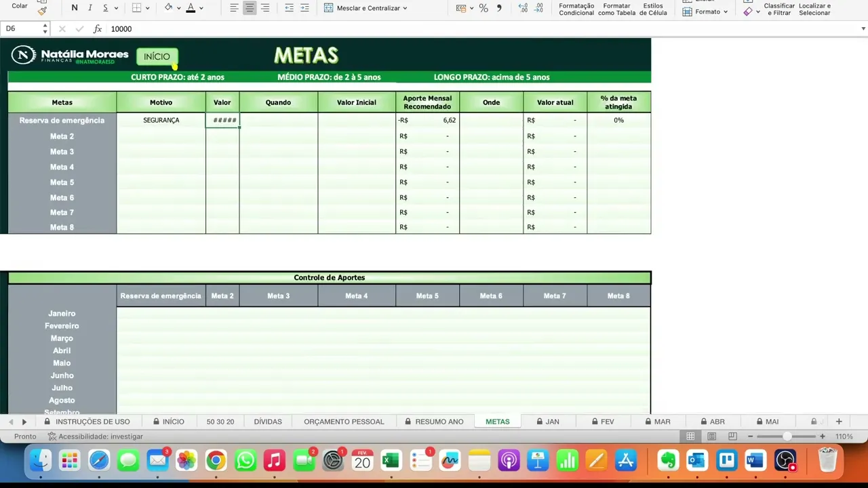868x488 pixels.
Task: Open the fill color dropdown arrow
Action: click(x=178, y=8)
